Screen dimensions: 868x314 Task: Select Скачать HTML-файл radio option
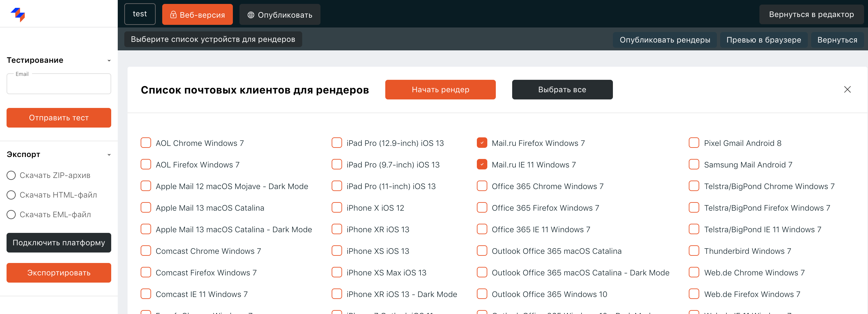point(11,195)
